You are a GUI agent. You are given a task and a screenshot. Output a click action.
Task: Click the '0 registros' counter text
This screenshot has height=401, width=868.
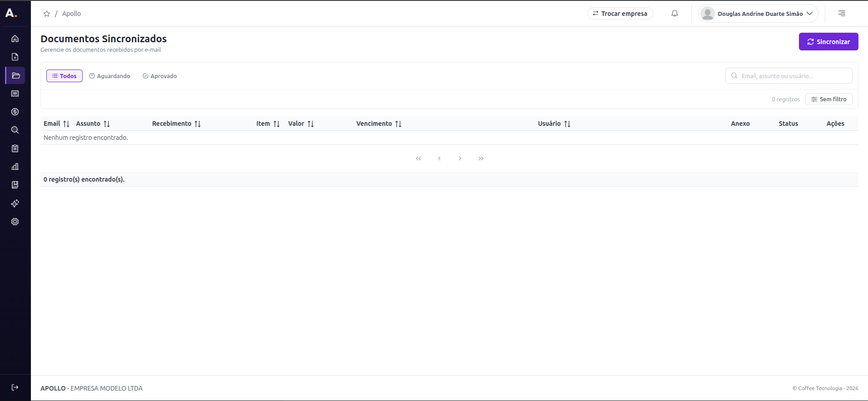(786, 99)
